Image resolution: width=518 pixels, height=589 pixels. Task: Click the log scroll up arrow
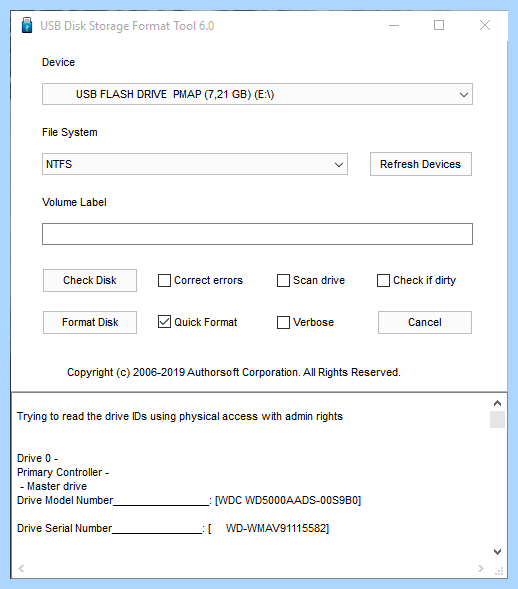[497, 403]
